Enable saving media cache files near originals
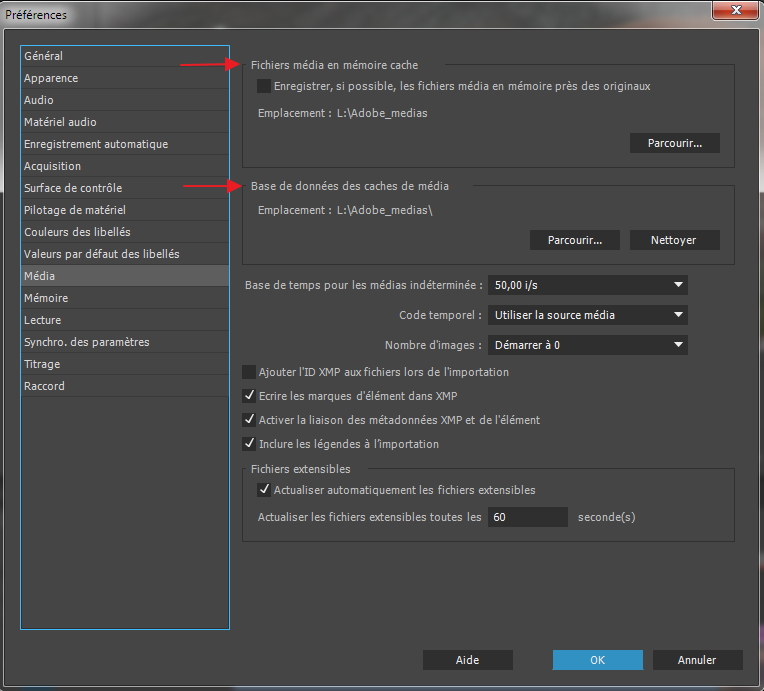Screen dimensions: 764x691 [264, 87]
